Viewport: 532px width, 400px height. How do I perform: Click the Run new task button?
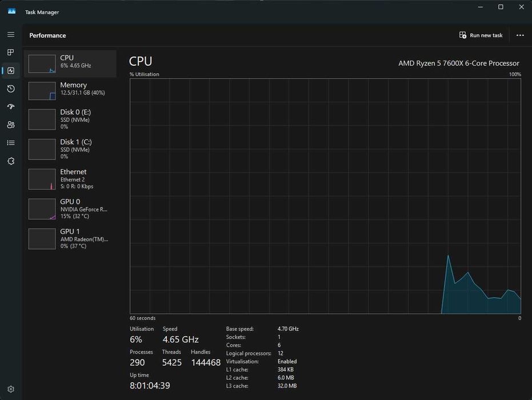coord(481,35)
